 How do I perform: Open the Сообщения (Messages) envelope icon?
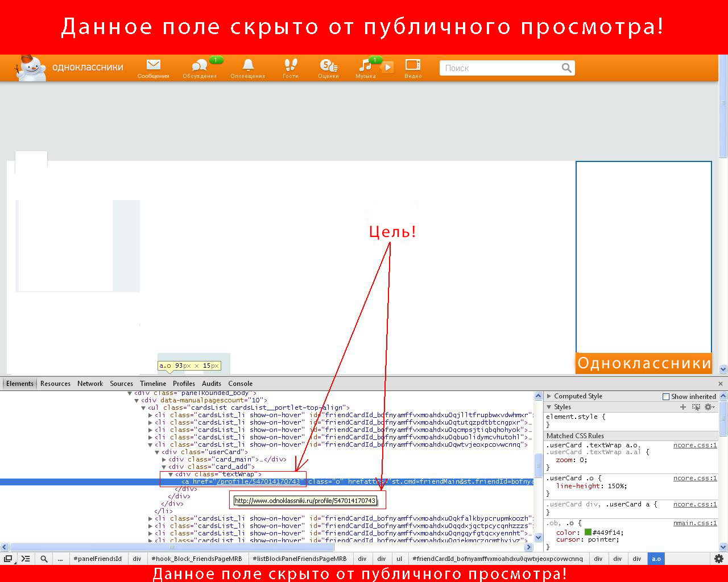coord(153,69)
